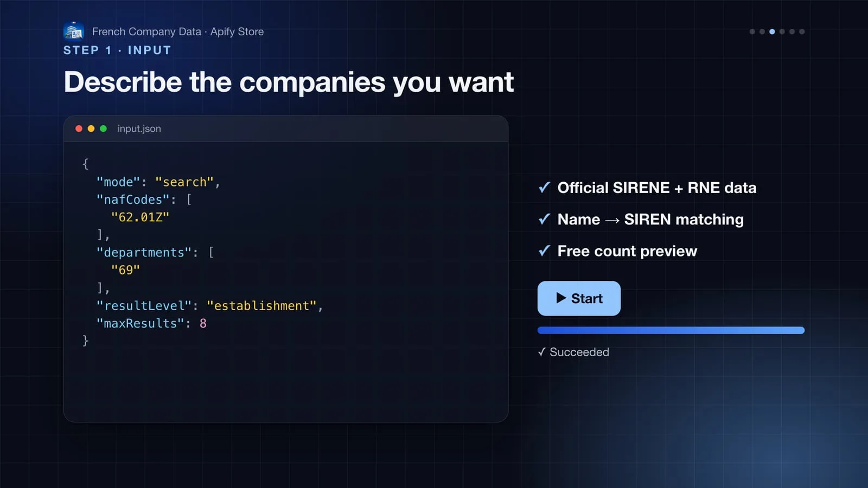Click the play triangle in the Start button
The width and height of the screenshot is (868, 488).
[561, 298]
